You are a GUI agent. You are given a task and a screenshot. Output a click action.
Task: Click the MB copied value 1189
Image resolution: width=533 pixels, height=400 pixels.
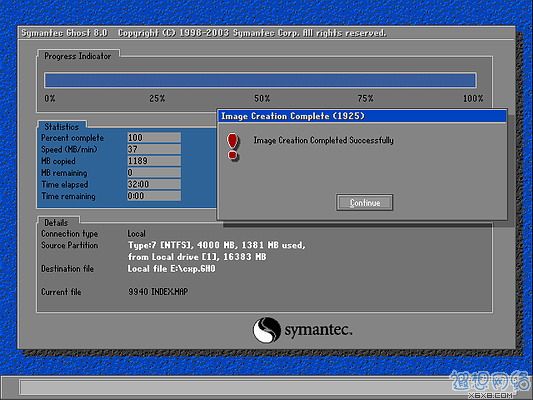(154, 161)
